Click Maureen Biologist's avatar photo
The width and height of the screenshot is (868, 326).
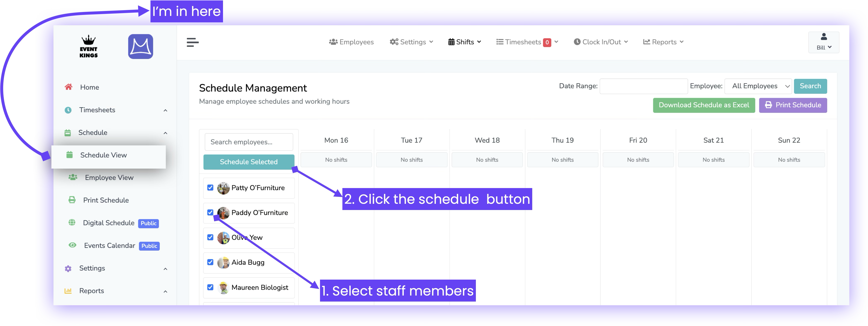pos(223,288)
